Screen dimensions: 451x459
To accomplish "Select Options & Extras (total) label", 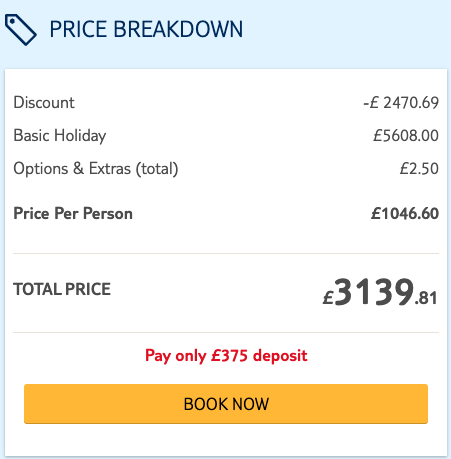I will click(x=96, y=169).
